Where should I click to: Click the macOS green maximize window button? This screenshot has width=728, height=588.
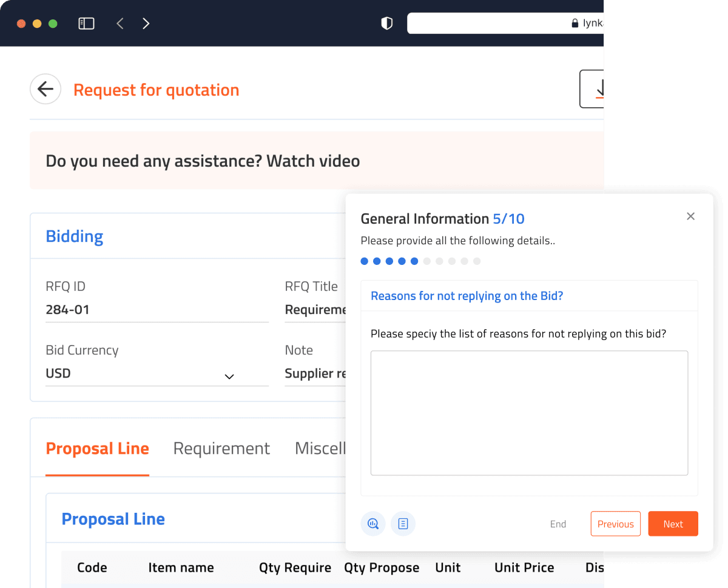tap(53, 24)
